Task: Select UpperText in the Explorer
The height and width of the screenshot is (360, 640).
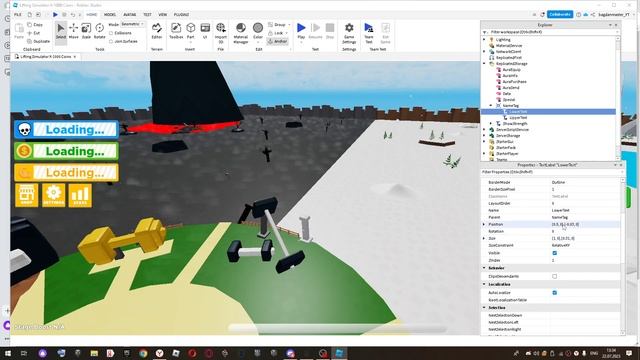Action: 518,118
